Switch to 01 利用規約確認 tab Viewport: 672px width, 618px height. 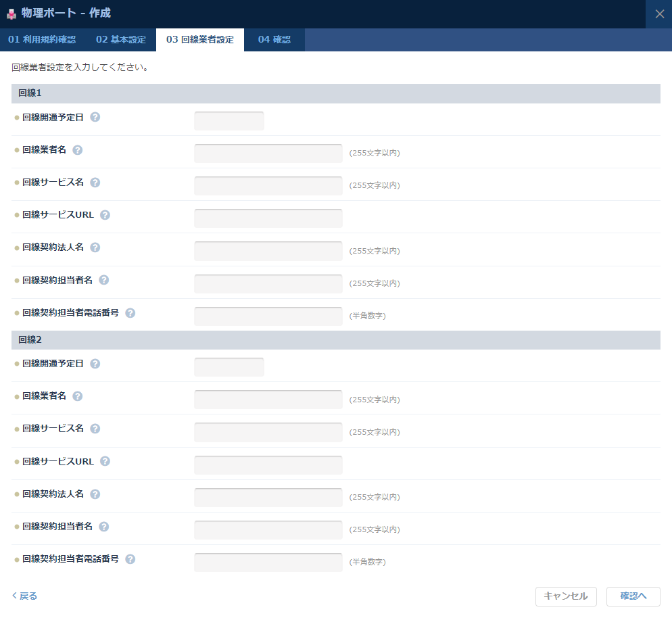coord(42,40)
